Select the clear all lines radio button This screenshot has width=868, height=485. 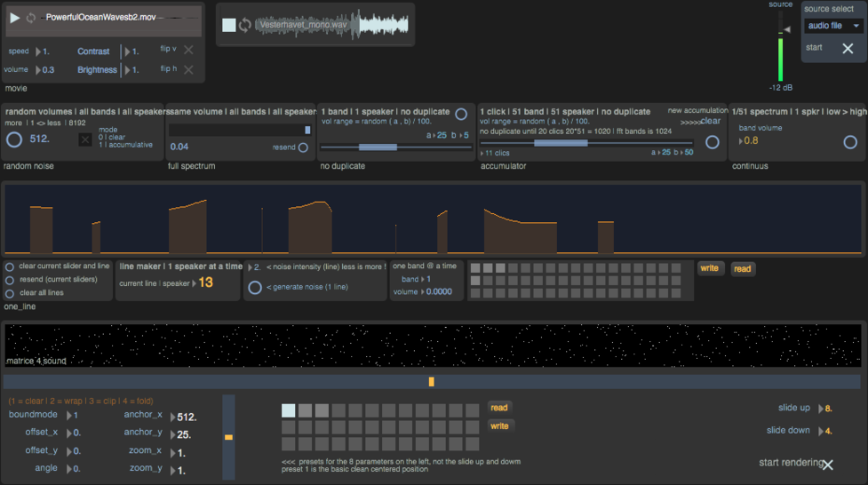click(10, 293)
